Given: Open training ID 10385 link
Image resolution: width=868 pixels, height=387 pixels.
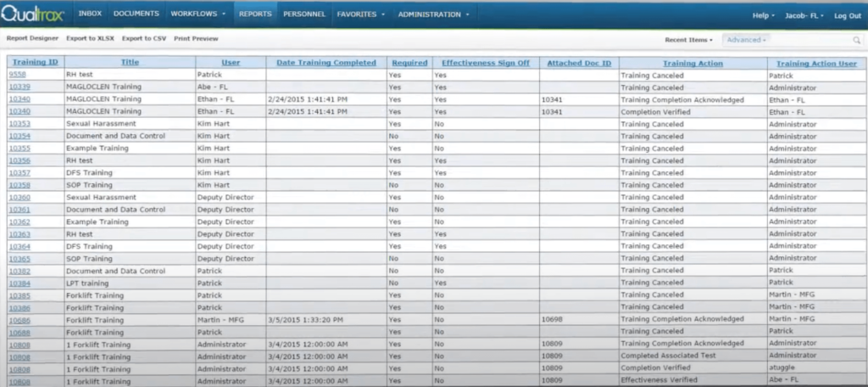Looking at the screenshot, I should point(19,295).
